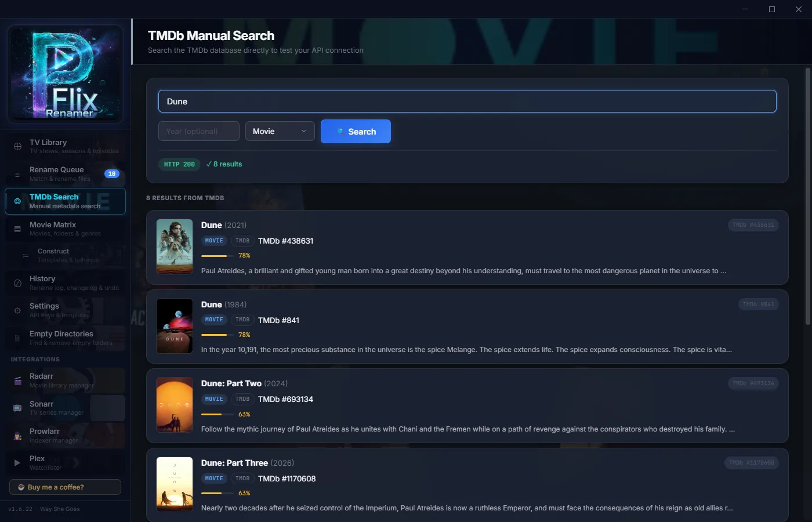Open the Sonarr integration icon
This screenshot has height=522, width=812.
17,408
